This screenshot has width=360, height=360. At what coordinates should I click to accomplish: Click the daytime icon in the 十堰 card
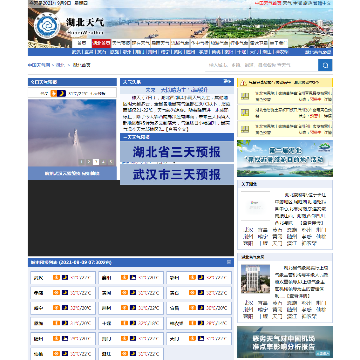point(124,323)
